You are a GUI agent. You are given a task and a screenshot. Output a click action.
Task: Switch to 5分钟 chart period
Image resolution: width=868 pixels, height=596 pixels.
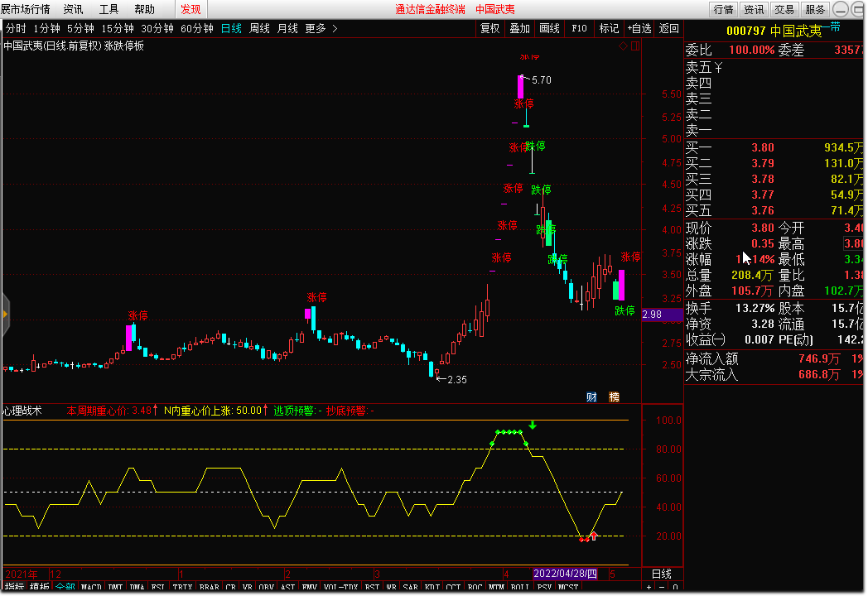81,28
